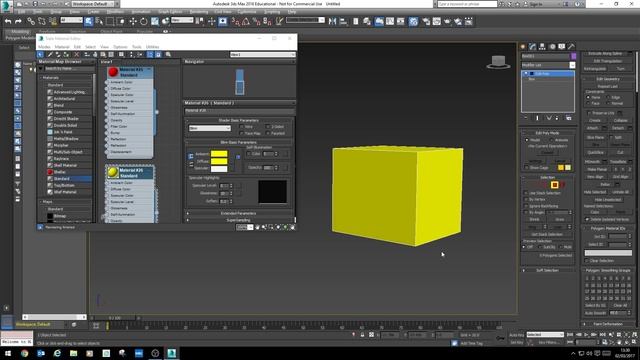The image size is (640, 360).
Task: Select the Face constraint radio button
Action: [x=588, y=104]
